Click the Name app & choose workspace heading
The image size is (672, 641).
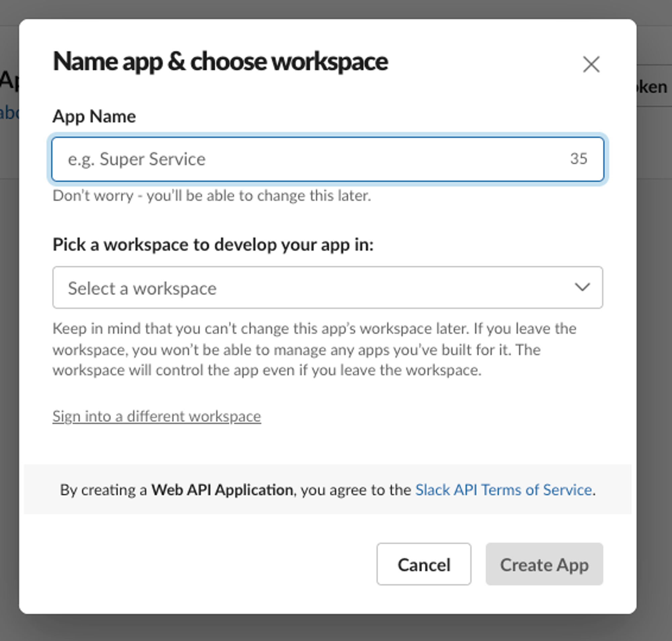(220, 62)
